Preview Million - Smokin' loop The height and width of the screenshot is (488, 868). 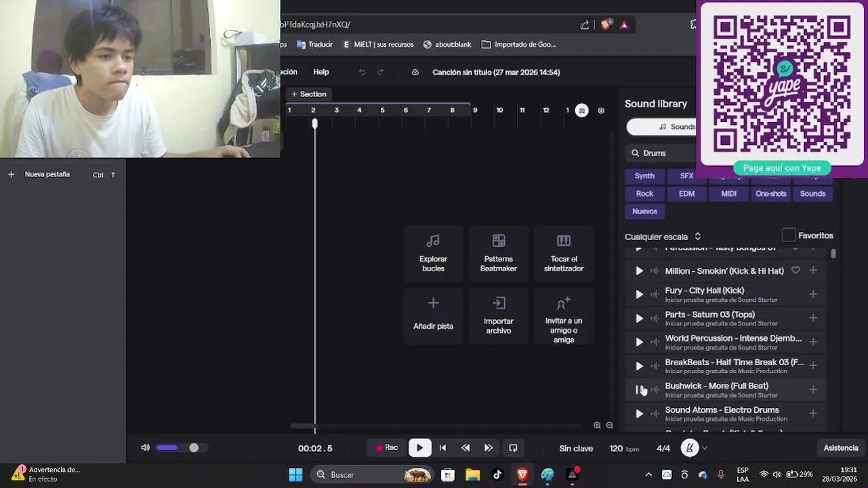[639, 271]
